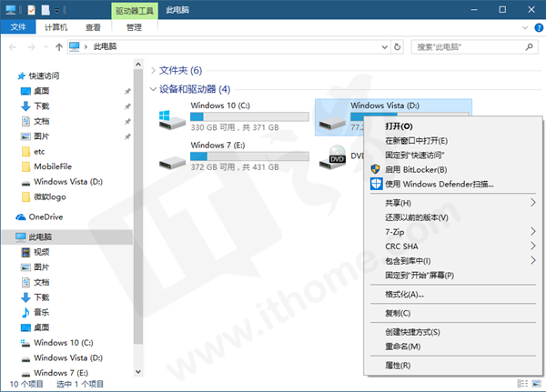Select 属性(R) in context menu
The width and height of the screenshot is (546, 392).
pyautogui.click(x=398, y=365)
